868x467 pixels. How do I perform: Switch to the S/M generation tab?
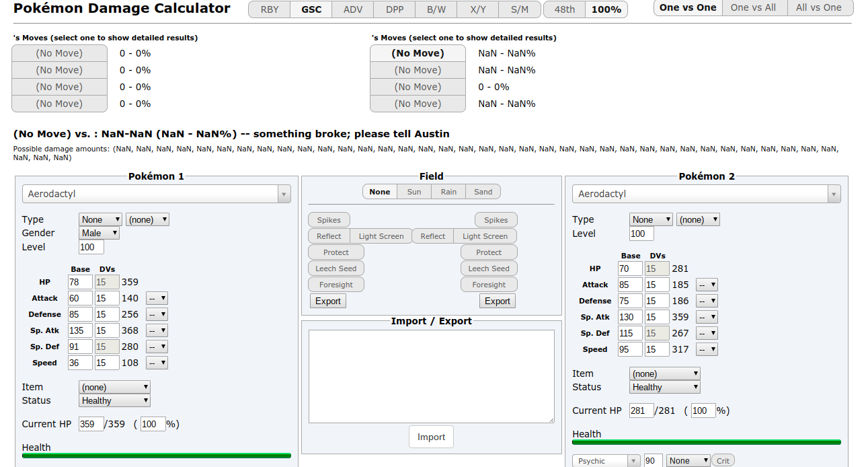click(x=519, y=9)
